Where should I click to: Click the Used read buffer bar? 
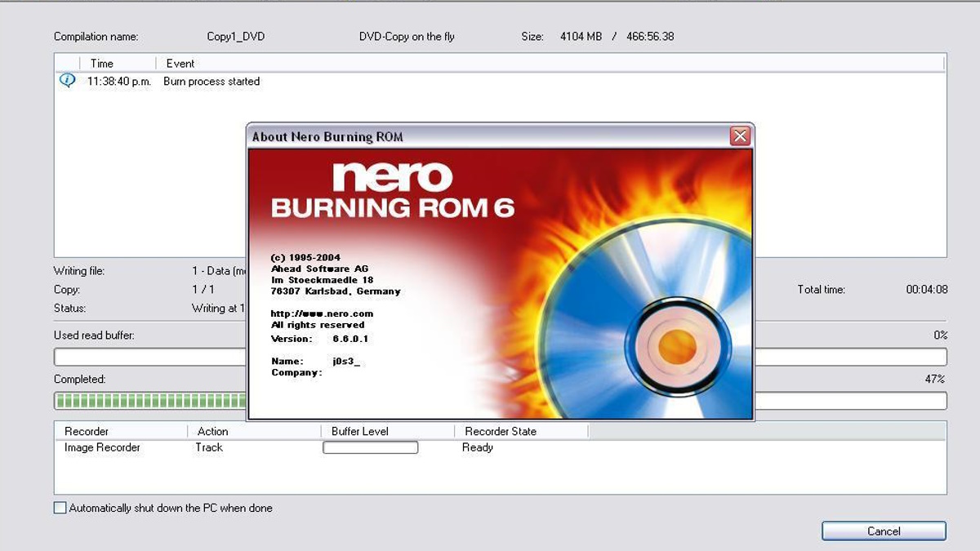[x=150, y=357]
